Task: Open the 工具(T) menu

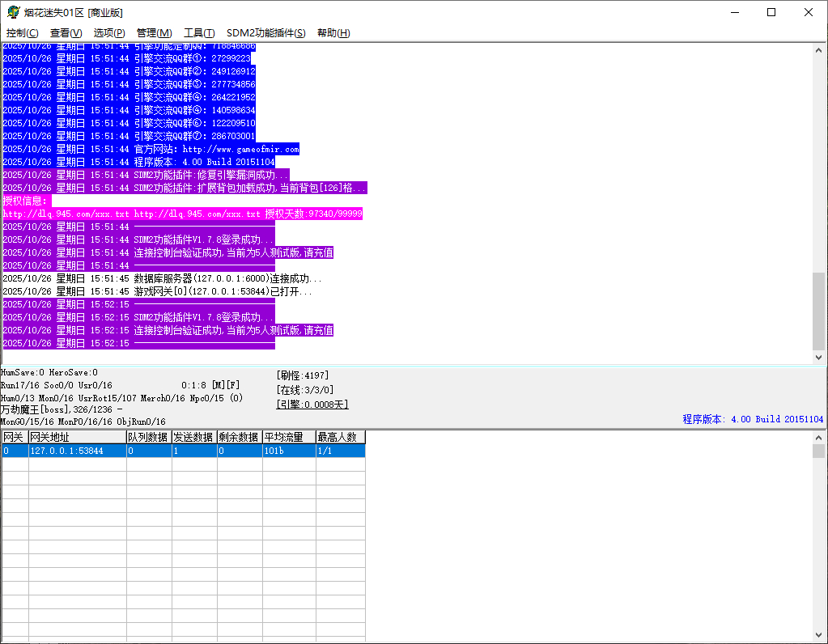Action: (199, 33)
